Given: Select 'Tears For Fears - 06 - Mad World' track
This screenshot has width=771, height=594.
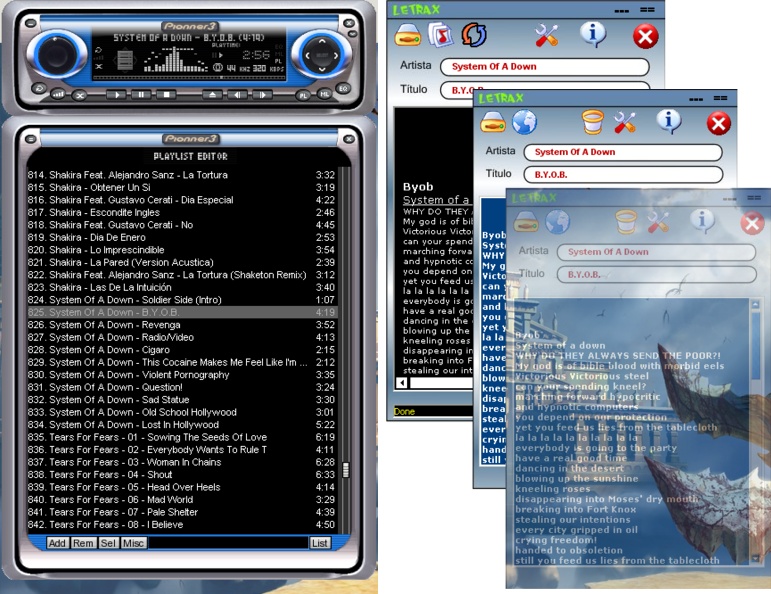Looking at the screenshot, I should click(x=110, y=500).
